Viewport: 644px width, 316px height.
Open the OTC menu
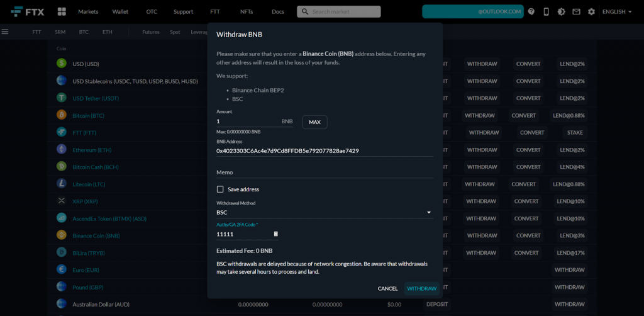coord(152,11)
